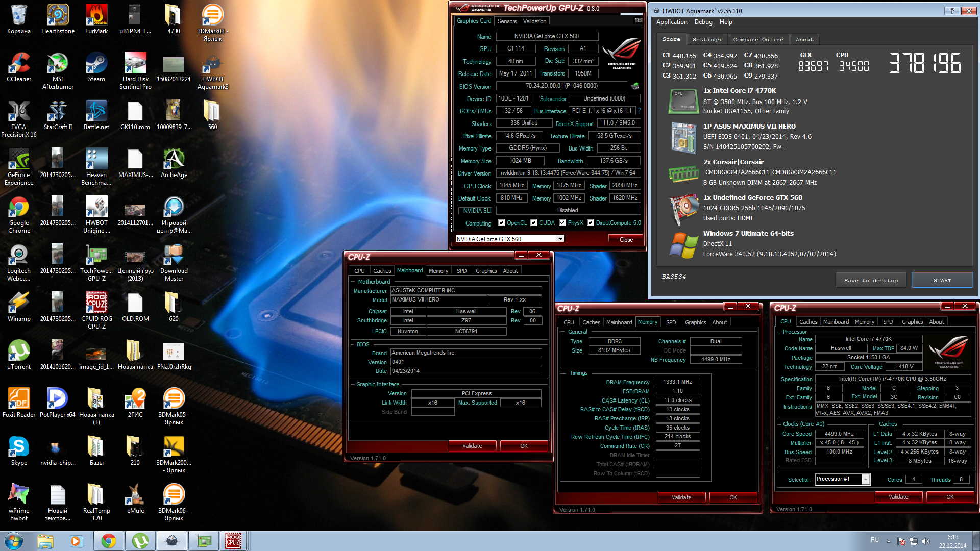Open Debug menu in HWBOT Aquamark
This screenshot has height=551, width=980.
click(703, 22)
